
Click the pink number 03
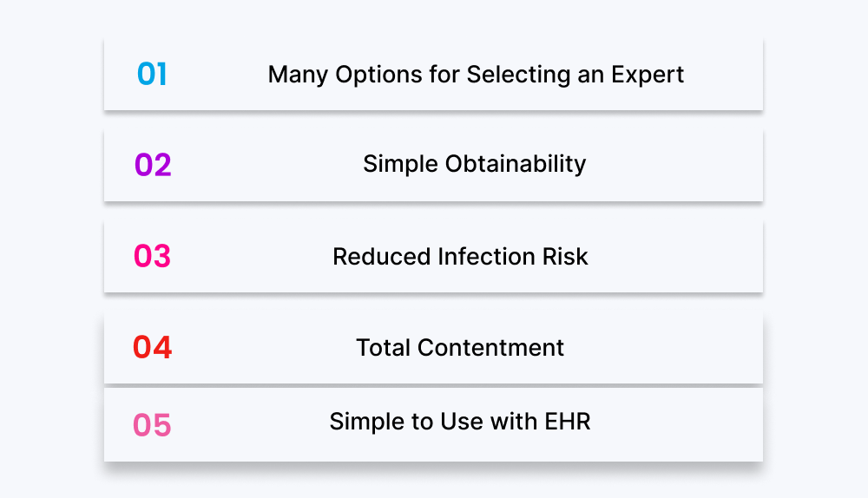tap(152, 257)
